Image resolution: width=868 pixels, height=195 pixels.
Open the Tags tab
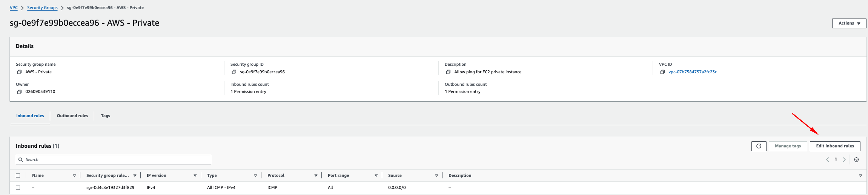coord(105,116)
